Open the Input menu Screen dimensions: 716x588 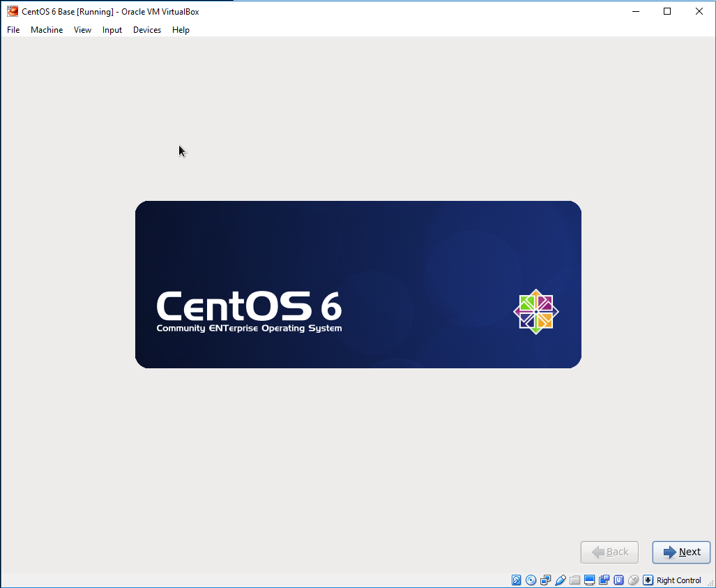112,30
